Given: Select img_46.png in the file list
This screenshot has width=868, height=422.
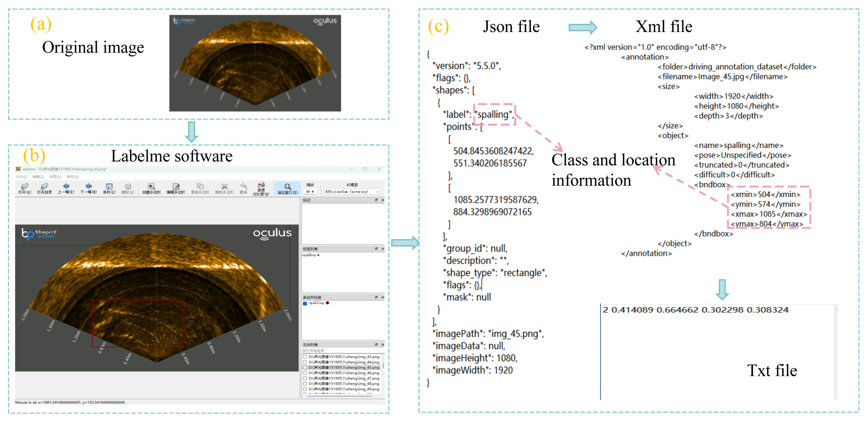Looking at the screenshot, I should coord(344,373).
